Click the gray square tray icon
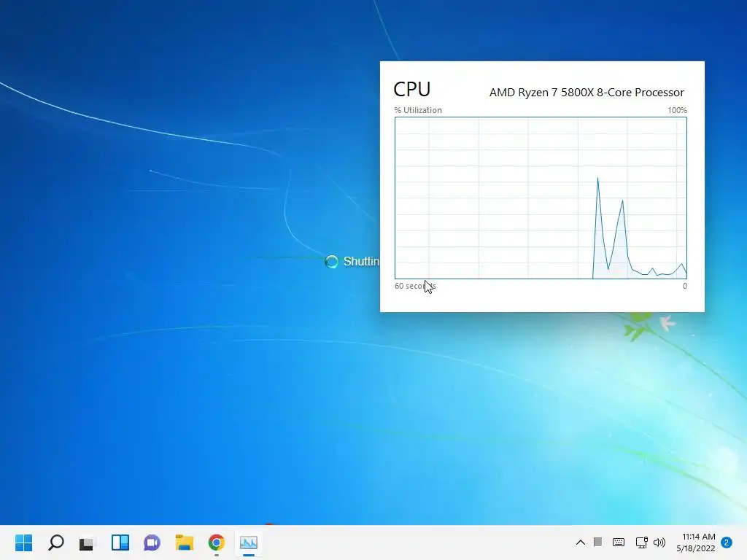This screenshot has height=560, width=747. [x=598, y=542]
